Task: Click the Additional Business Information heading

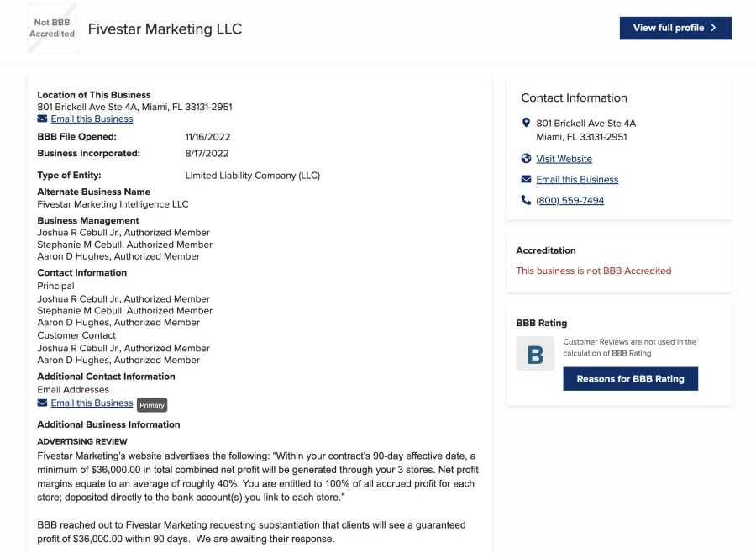Action: (108, 424)
